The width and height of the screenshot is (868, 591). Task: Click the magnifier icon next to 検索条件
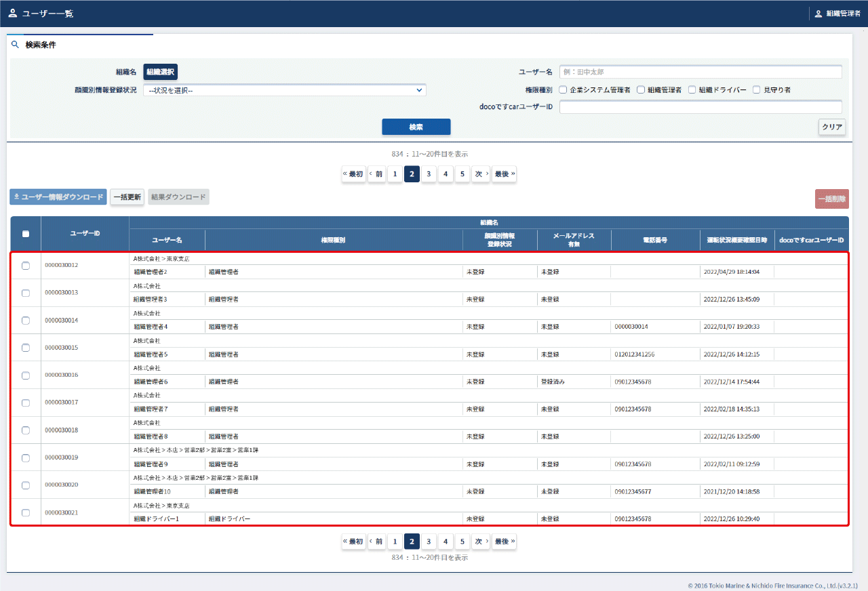pos(15,45)
